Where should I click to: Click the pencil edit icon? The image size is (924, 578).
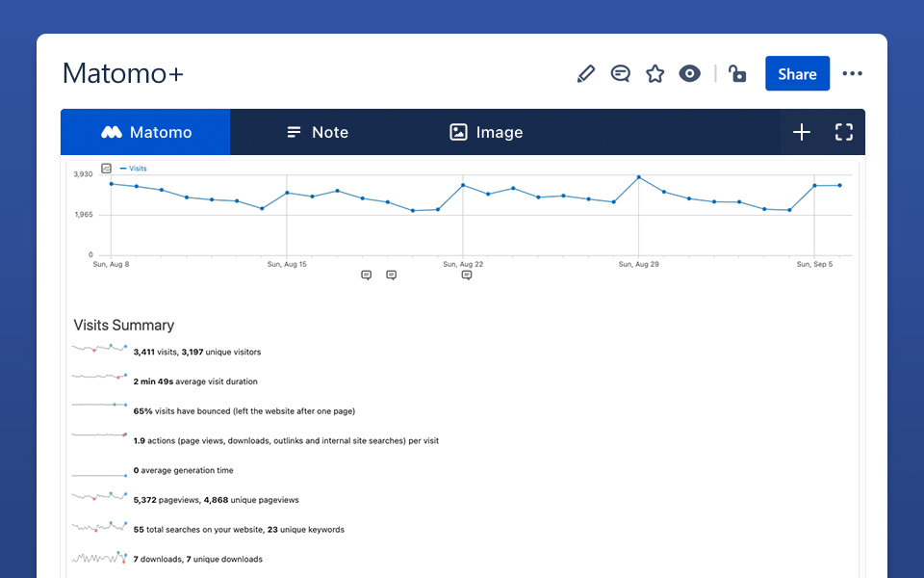pos(586,74)
